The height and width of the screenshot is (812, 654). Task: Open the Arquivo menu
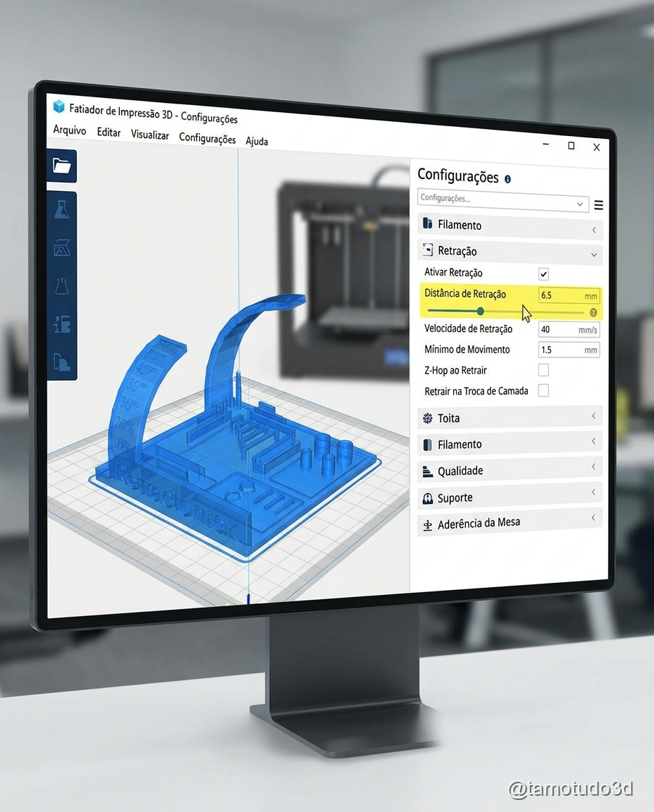[x=70, y=130]
